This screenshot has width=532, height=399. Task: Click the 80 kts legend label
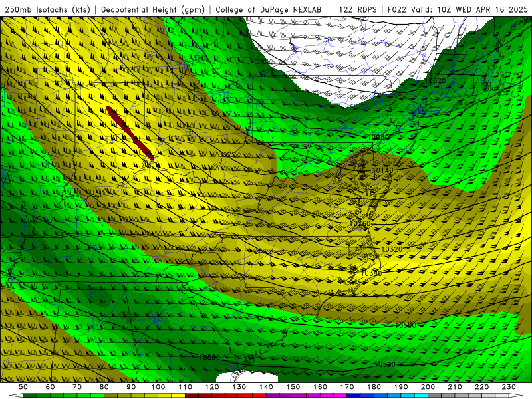click(x=104, y=387)
